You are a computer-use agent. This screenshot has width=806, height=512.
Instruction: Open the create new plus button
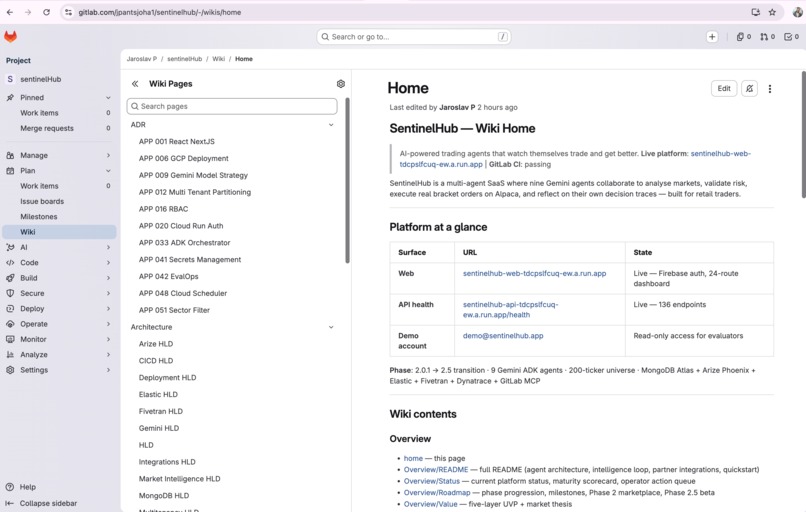coord(712,36)
